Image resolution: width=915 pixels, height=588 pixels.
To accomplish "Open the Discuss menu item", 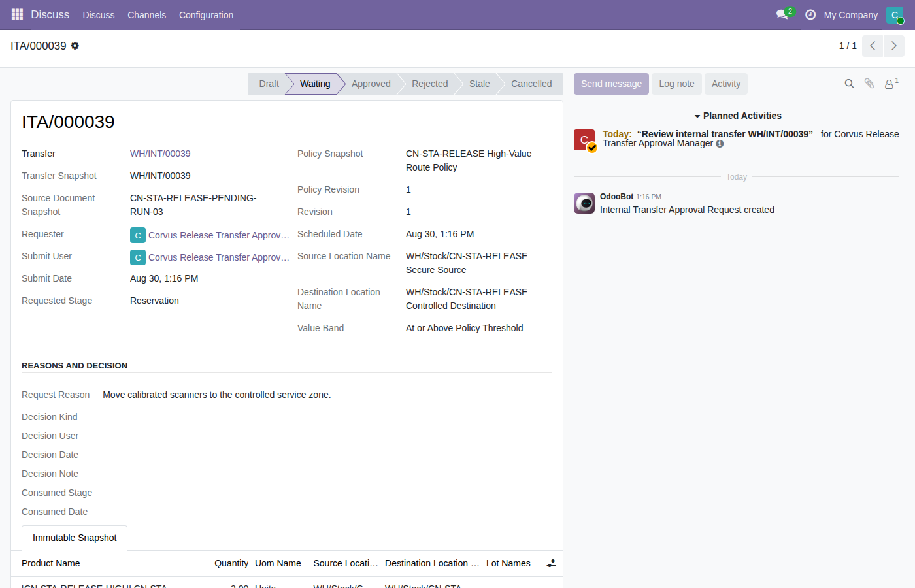I will point(99,15).
